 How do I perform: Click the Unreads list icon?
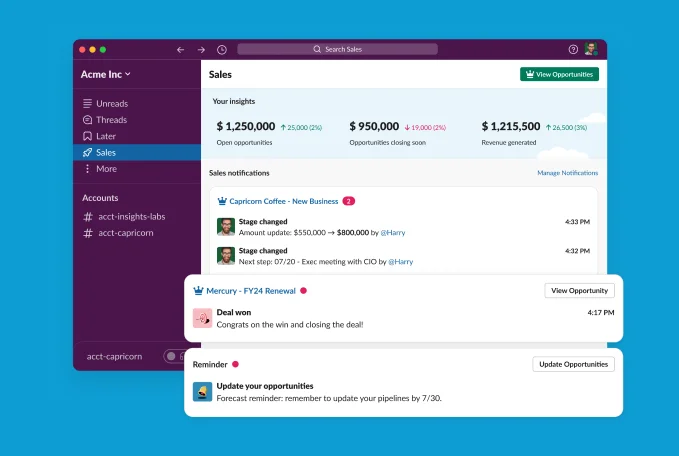pyautogui.click(x=87, y=103)
